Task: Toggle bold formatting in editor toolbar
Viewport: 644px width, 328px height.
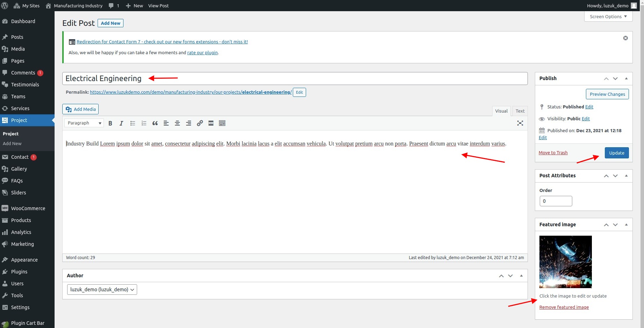Action: pos(110,123)
